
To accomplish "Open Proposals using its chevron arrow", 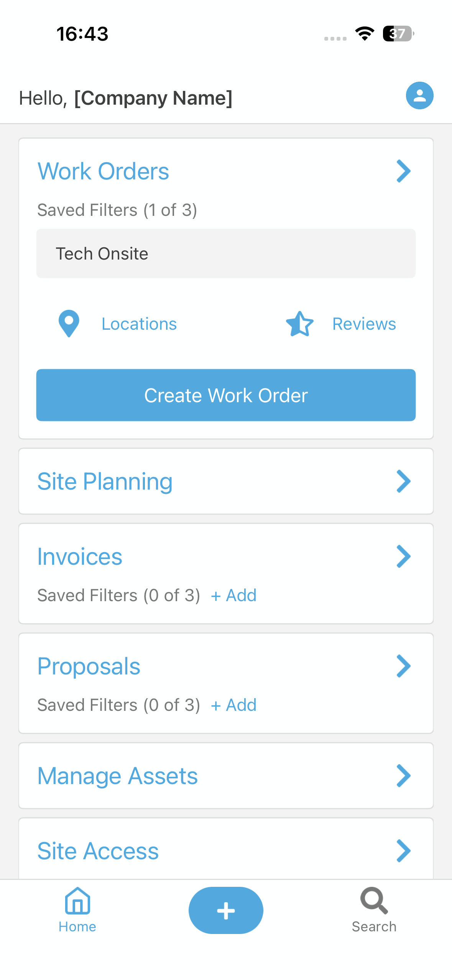I will pos(403,666).
